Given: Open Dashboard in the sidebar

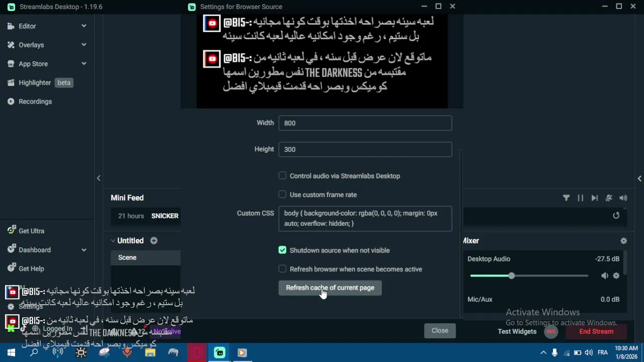Looking at the screenshot, I should 35,250.
